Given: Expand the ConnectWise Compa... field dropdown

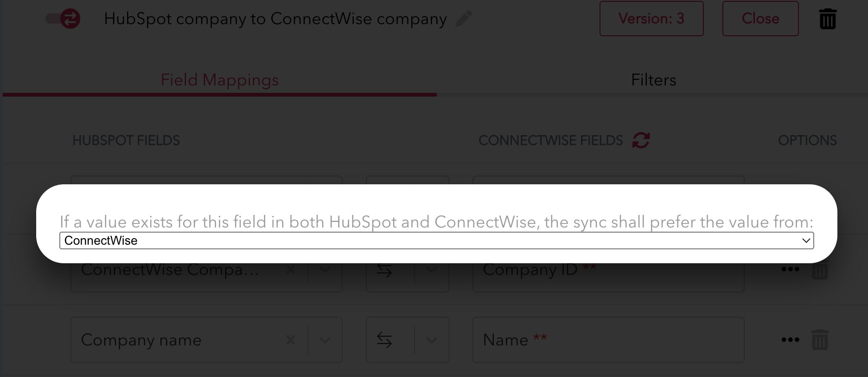Looking at the screenshot, I should [325, 270].
